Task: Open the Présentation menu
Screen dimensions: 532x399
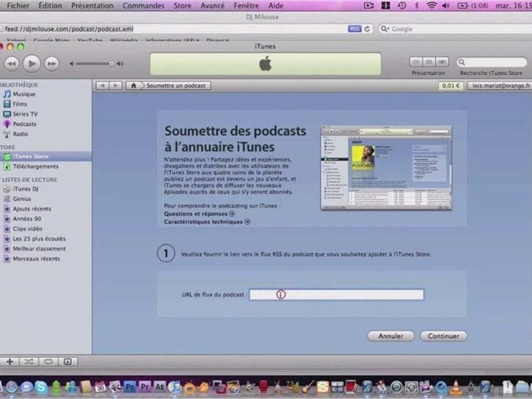Action: click(93, 6)
